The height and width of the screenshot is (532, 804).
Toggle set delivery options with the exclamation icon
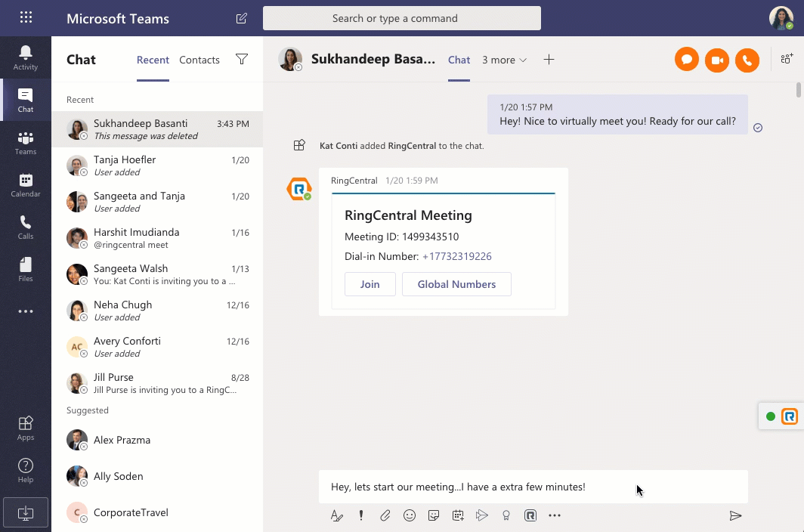pyautogui.click(x=361, y=515)
